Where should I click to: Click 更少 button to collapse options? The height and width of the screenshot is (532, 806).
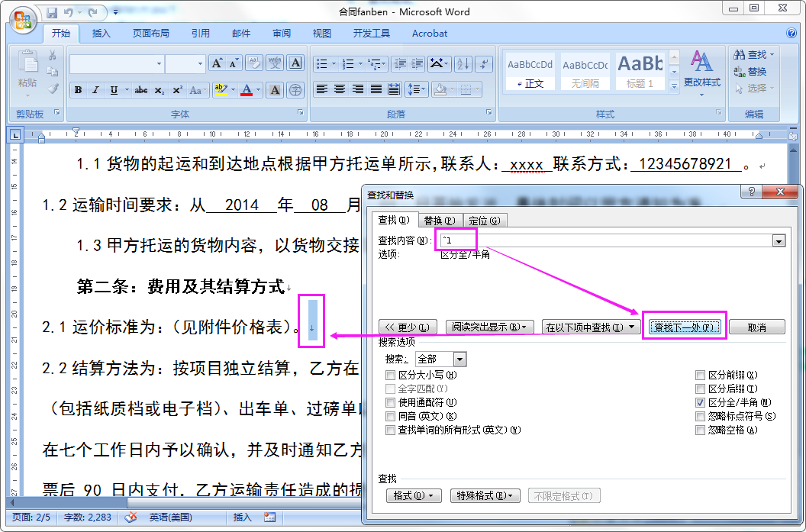408,327
